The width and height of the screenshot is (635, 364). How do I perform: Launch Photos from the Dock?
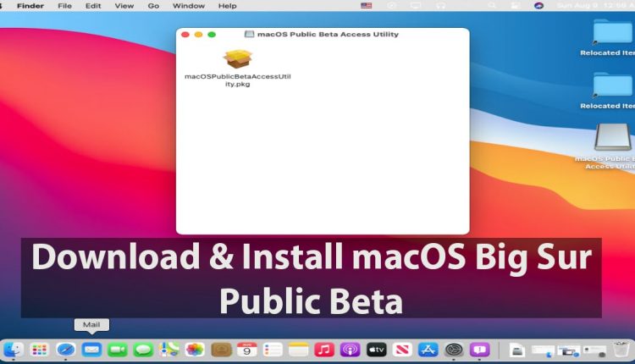click(x=195, y=350)
